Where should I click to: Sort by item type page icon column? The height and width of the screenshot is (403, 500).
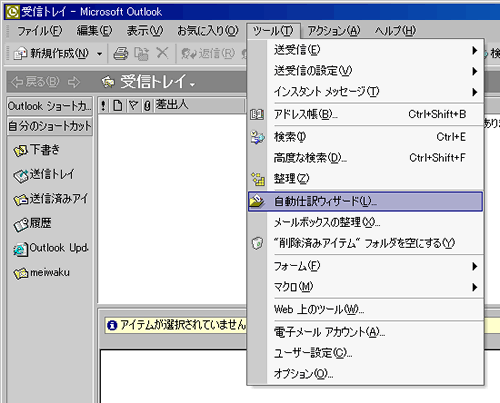(x=117, y=106)
